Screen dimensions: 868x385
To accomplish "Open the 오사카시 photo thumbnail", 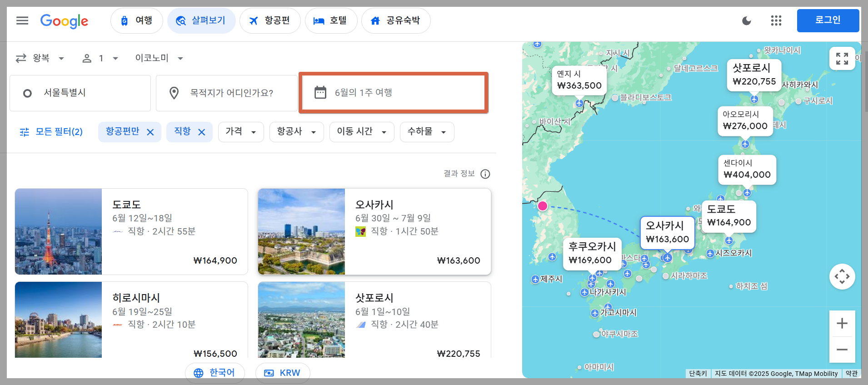I will coord(301,231).
